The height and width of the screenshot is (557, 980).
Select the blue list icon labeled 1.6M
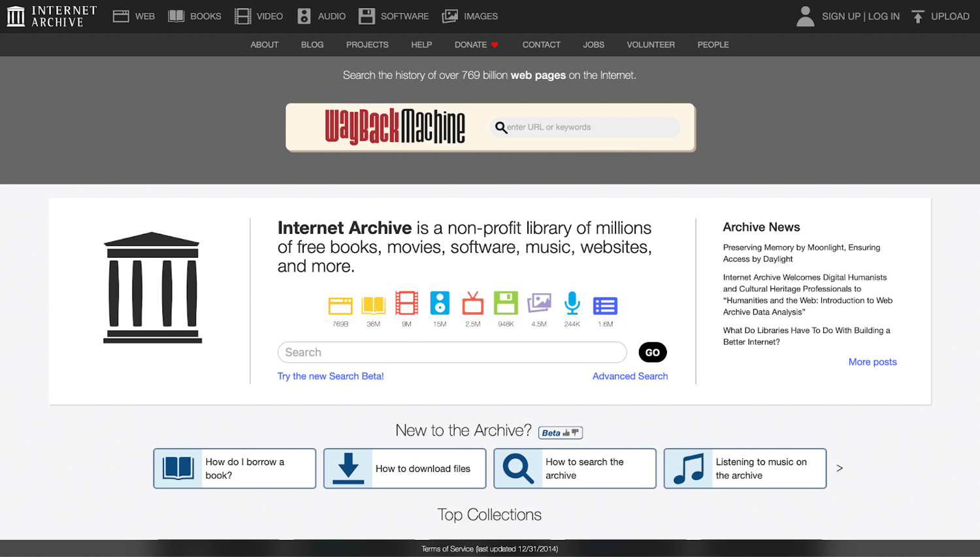click(605, 306)
